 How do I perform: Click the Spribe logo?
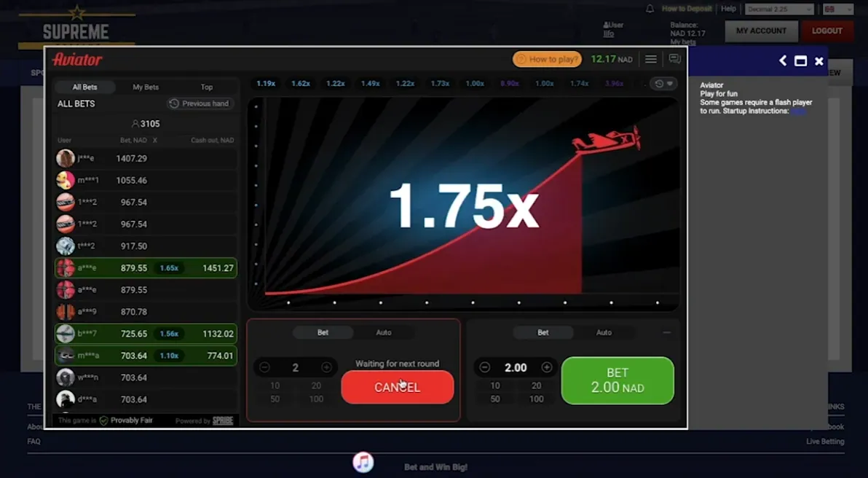[223, 421]
